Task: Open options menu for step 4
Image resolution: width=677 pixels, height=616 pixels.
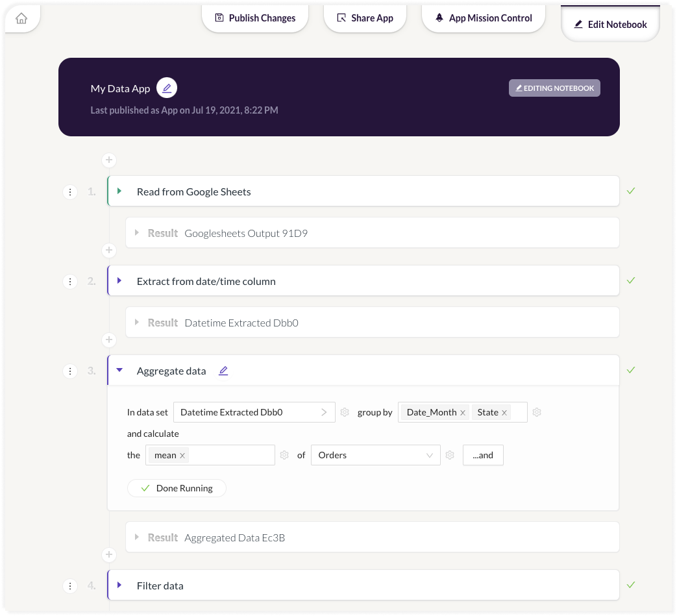Action: 70,586
